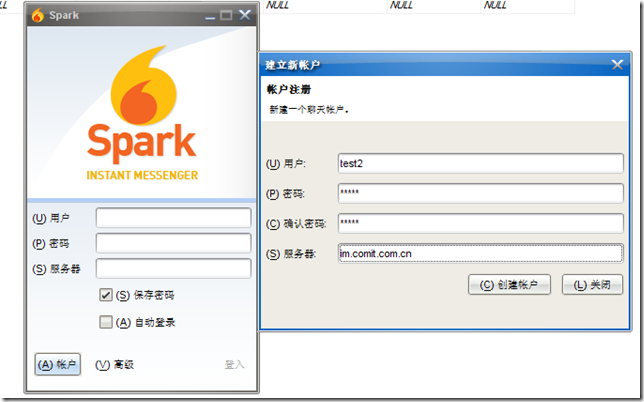Image resolution: width=644 pixels, height=402 pixels.
Task: Click the 关闭 button in the dialog
Action: (x=592, y=285)
